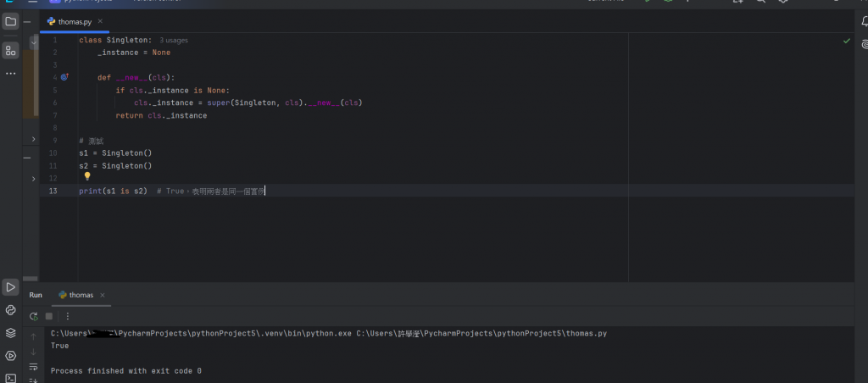Image resolution: width=868 pixels, height=383 pixels.
Task: Show more tool windows via three-dots icon
Action: 10,73
